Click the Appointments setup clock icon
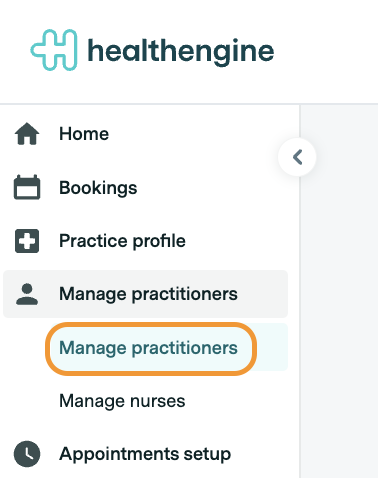 (27, 454)
